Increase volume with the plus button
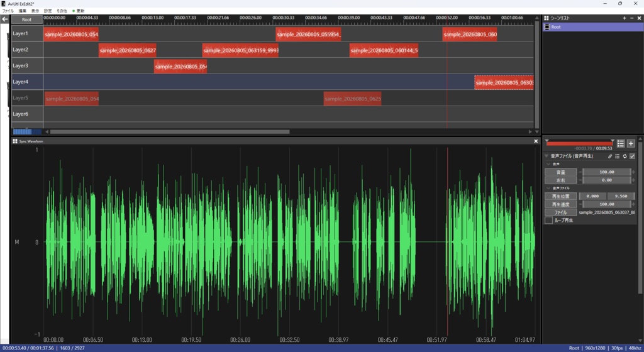The height and width of the screenshot is (352, 644). [x=634, y=172]
